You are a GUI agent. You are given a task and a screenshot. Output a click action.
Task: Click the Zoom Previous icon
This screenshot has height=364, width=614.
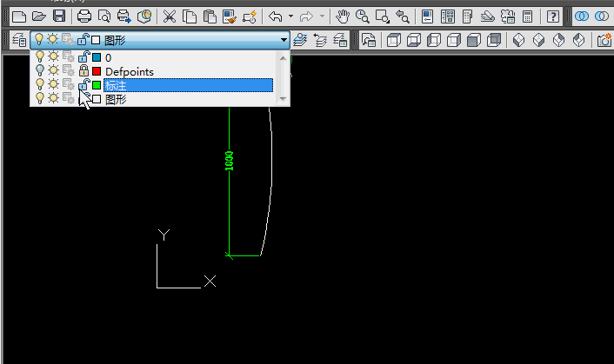click(403, 16)
